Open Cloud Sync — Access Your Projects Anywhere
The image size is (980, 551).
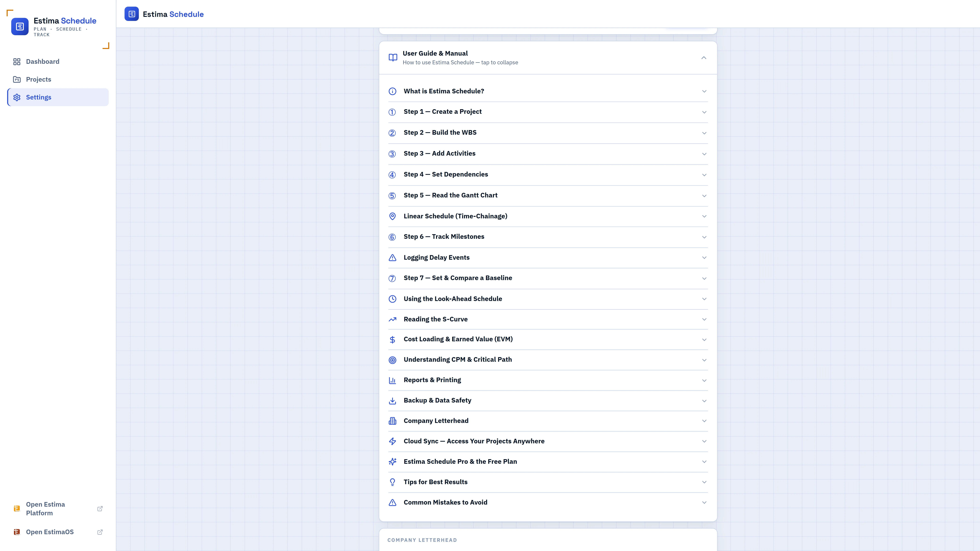(x=548, y=441)
